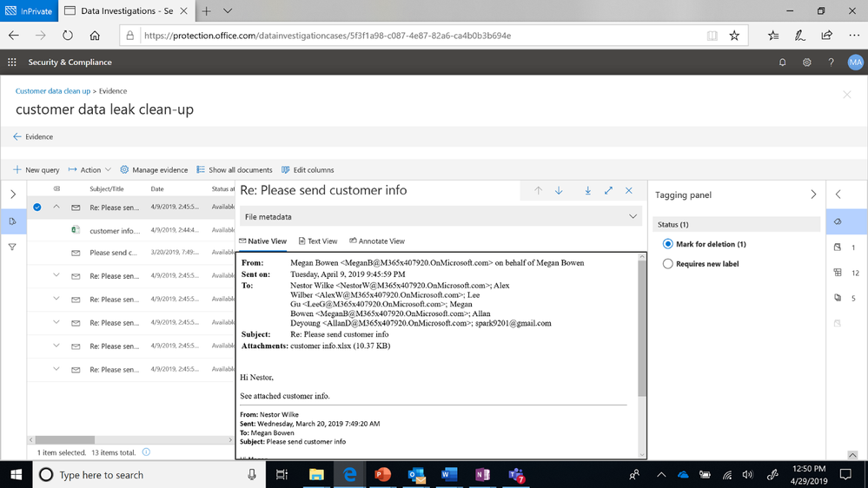The width and height of the screenshot is (868, 488).
Task: Open the Edge share icon
Action: click(826, 36)
